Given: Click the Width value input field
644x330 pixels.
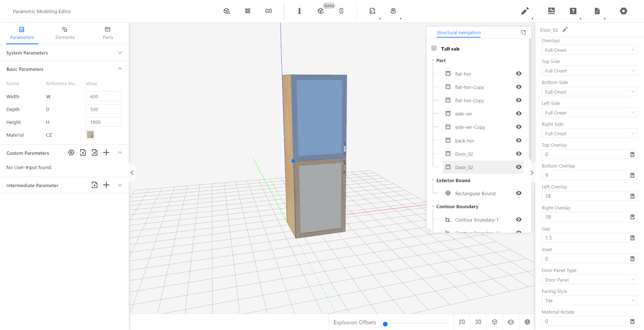Looking at the screenshot, I should click(x=103, y=96).
